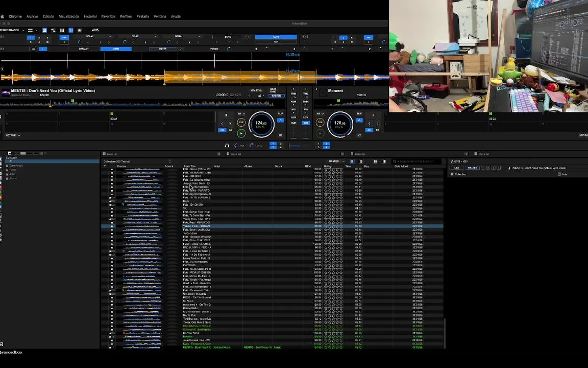Click the LEVEL knob for headphones

[x=251, y=145]
